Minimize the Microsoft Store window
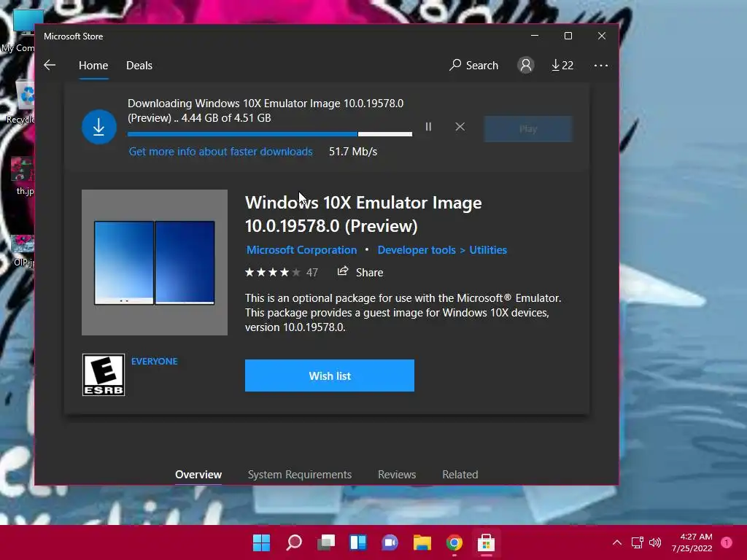 [x=535, y=36]
